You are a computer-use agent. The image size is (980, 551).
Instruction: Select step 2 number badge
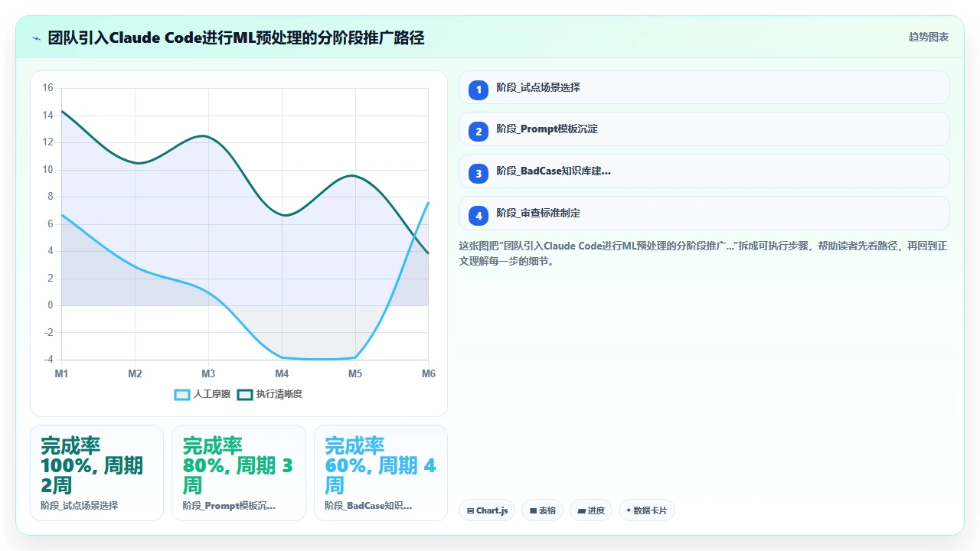pyautogui.click(x=479, y=132)
